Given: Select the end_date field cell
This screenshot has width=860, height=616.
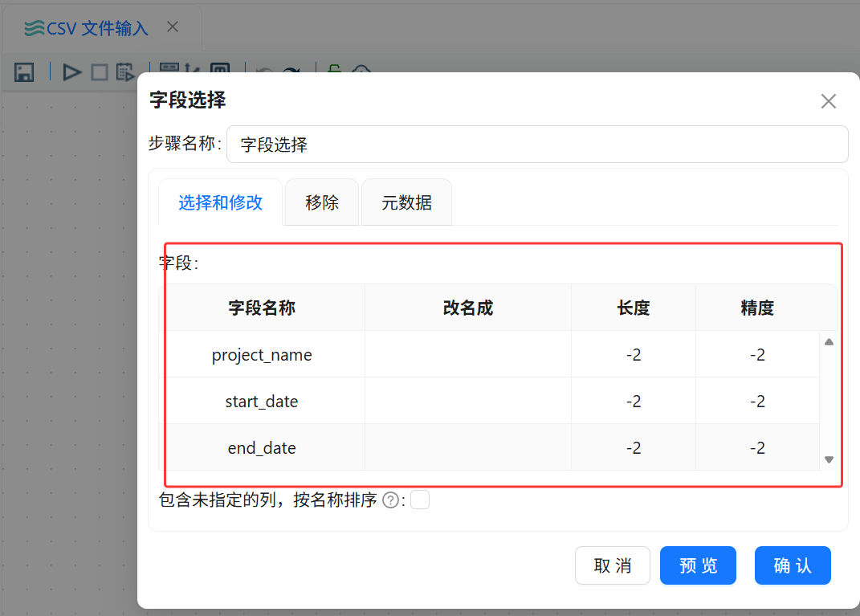Looking at the screenshot, I should click(x=262, y=447).
